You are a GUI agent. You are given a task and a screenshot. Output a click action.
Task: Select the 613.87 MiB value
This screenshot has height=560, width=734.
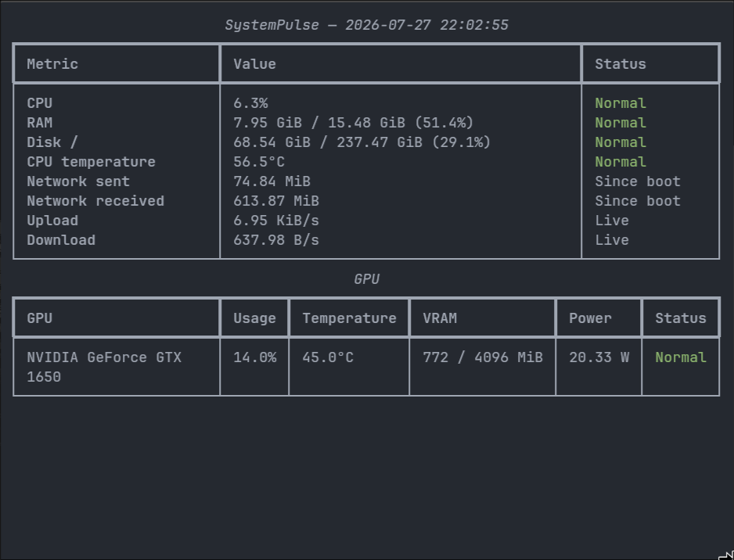pyautogui.click(x=276, y=201)
